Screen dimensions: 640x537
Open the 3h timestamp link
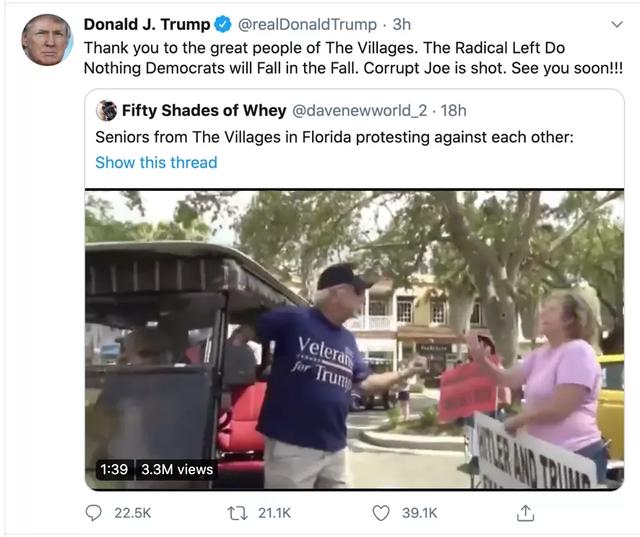tap(401, 24)
